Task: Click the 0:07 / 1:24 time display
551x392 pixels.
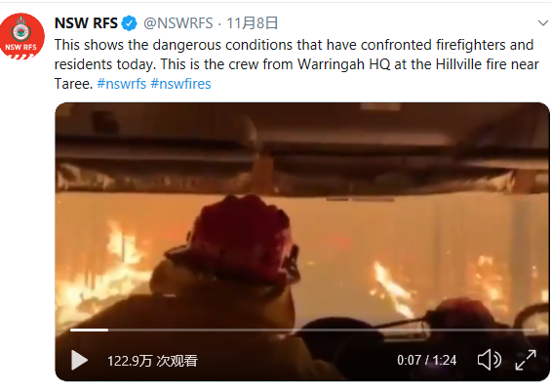Action: click(x=426, y=360)
